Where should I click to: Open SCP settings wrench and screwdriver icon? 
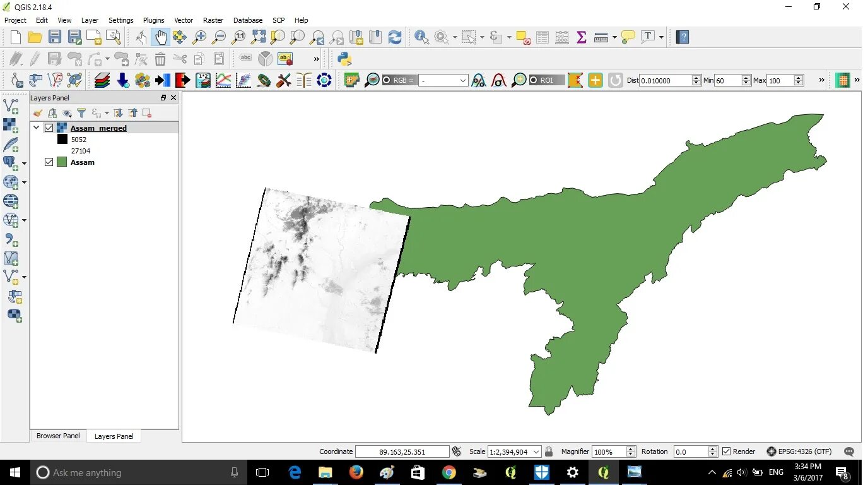(284, 80)
